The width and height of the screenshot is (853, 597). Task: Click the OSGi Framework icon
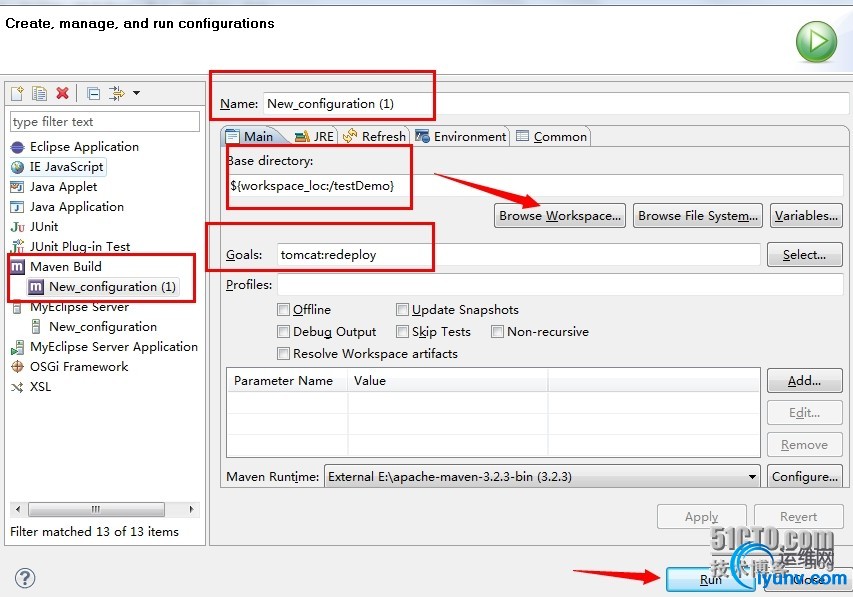17,367
